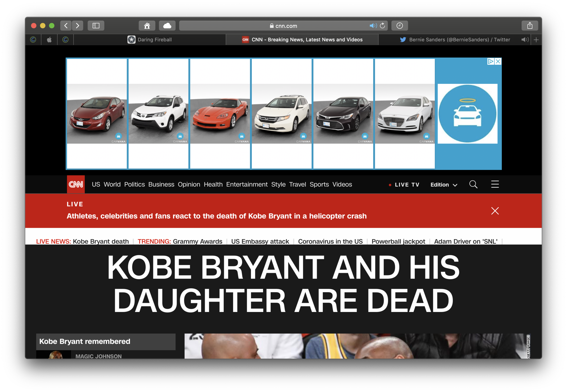Open the World section
This screenshot has width=567, height=392.
coord(112,184)
